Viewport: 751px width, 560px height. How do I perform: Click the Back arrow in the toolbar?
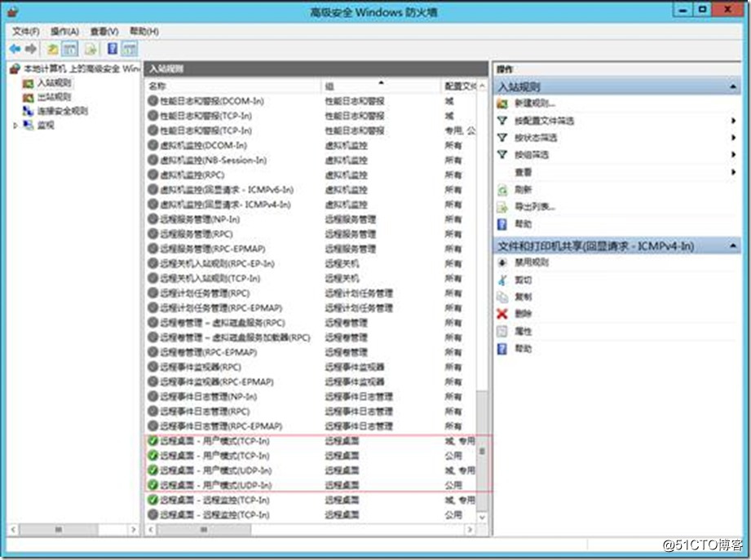[x=15, y=49]
